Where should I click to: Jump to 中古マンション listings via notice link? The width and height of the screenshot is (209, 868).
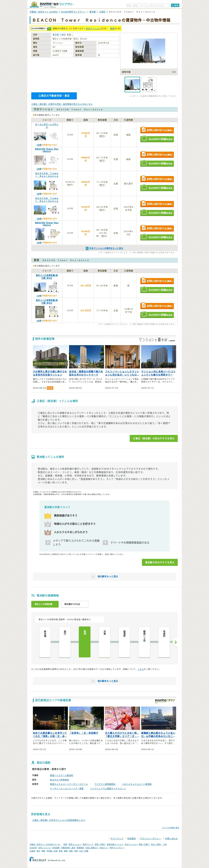(93, 29)
